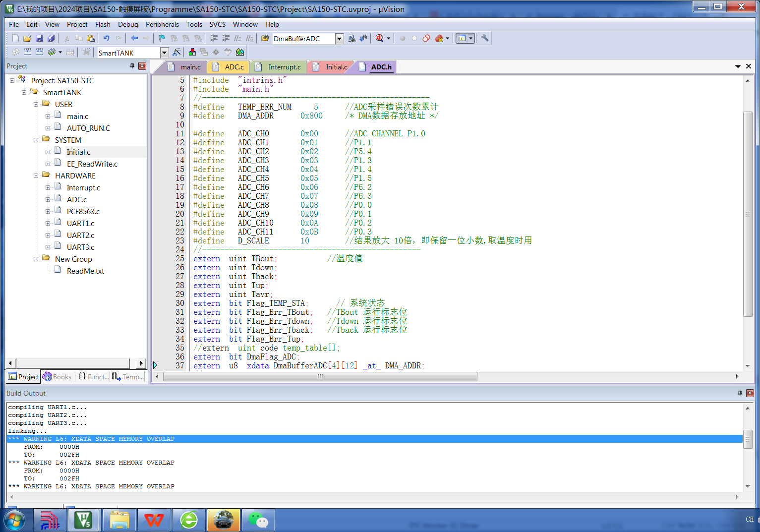Open the editor tab list dropdown arrow
The width and height of the screenshot is (760, 532).
point(738,66)
